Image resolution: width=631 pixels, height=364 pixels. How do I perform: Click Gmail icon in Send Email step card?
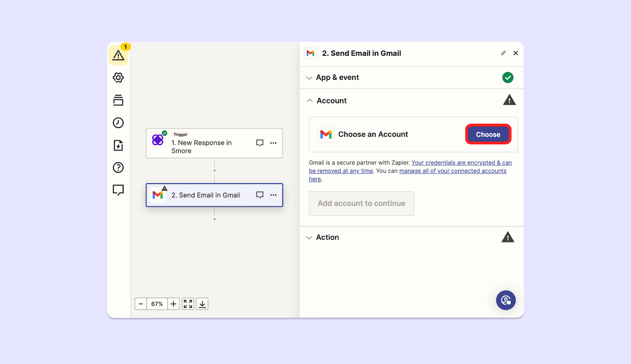tap(158, 195)
